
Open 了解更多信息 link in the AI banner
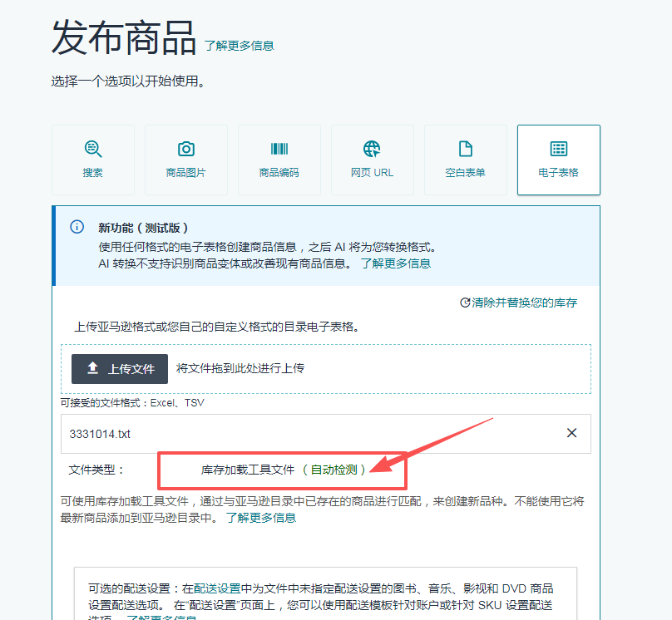395,263
